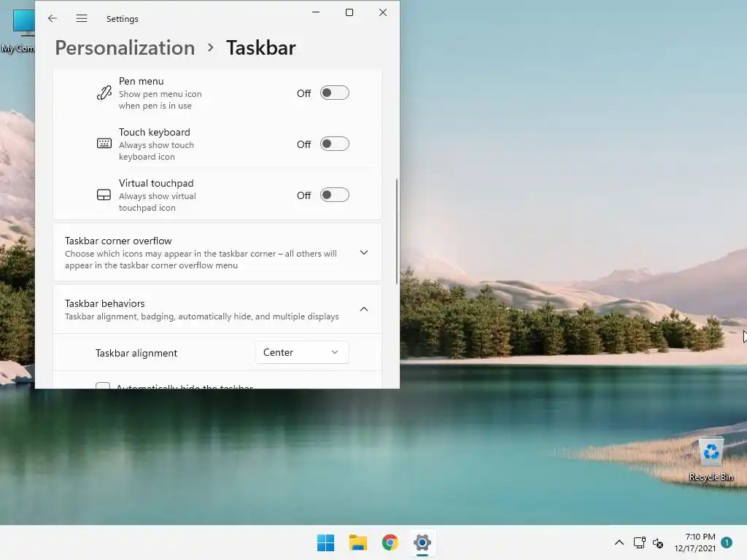Screen dimensions: 747x560
Task: Open the Recycle Bin desktop icon
Action: 711,459
